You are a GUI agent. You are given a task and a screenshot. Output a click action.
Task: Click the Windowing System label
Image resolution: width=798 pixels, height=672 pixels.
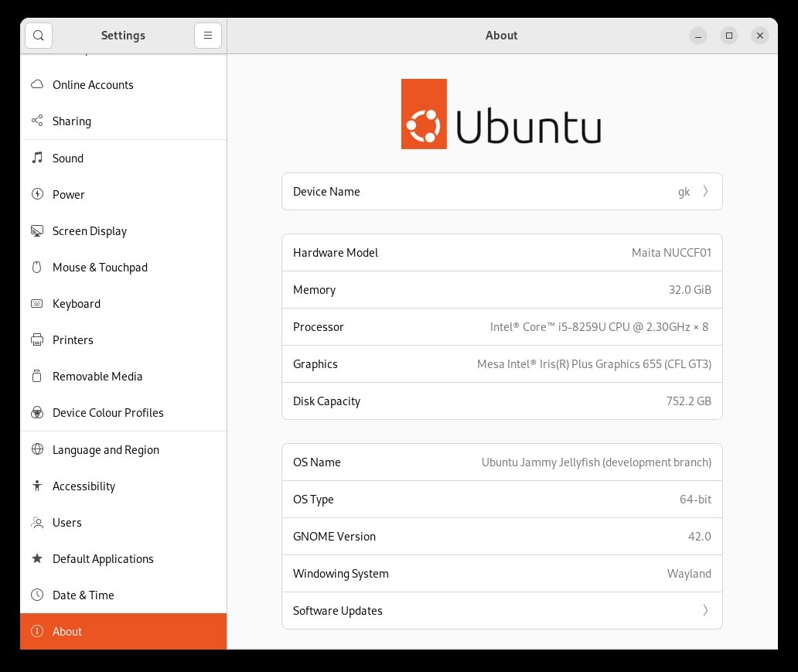pyautogui.click(x=340, y=574)
